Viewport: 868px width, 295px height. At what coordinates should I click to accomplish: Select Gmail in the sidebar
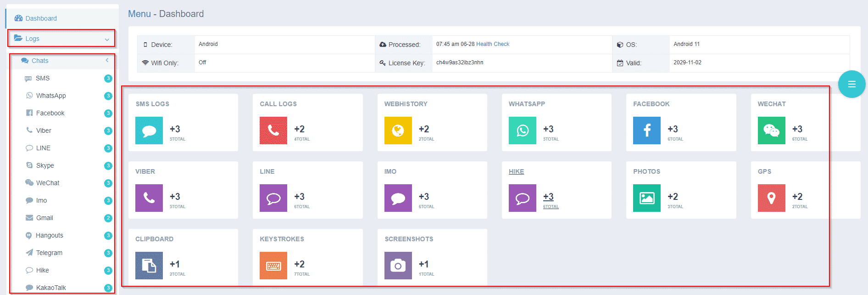point(45,218)
